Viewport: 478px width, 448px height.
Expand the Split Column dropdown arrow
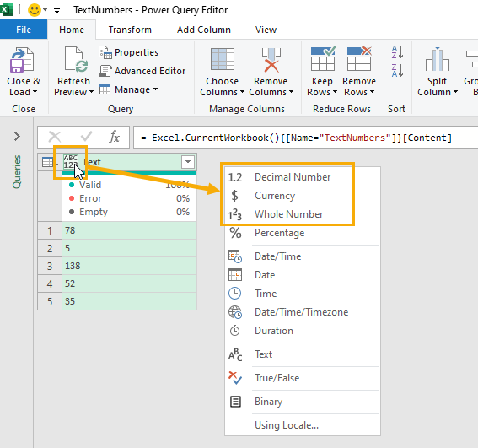pyautogui.click(x=455, y=92)
